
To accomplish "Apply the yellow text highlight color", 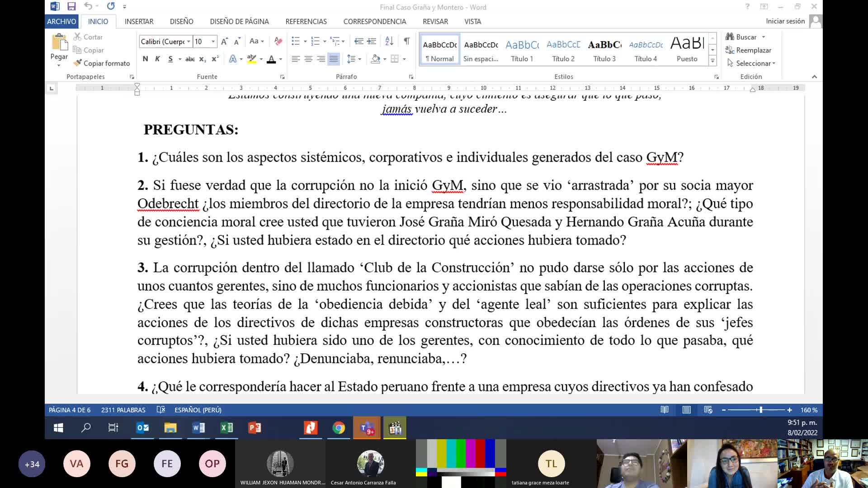I will (252, 59).
